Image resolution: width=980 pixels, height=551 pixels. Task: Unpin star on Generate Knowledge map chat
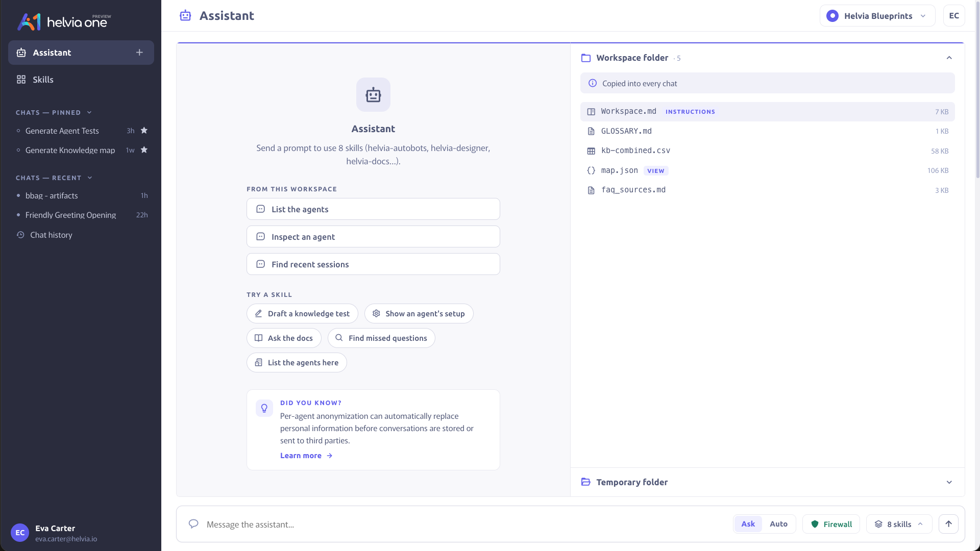click(144, 150)
